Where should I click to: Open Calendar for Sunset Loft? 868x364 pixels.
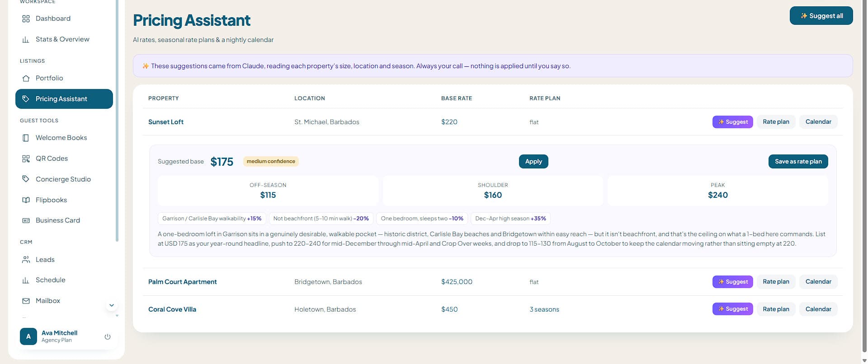pos(818,122)
